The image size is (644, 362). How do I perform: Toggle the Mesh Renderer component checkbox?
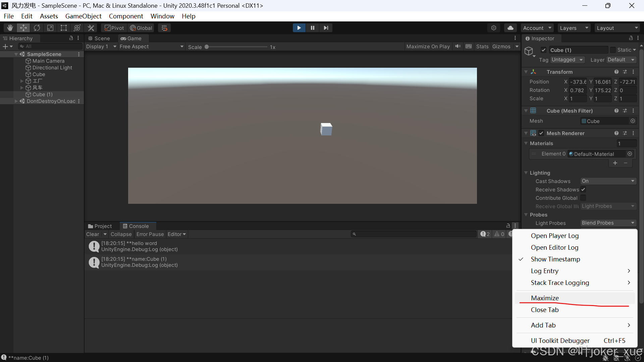click(541, 133)
